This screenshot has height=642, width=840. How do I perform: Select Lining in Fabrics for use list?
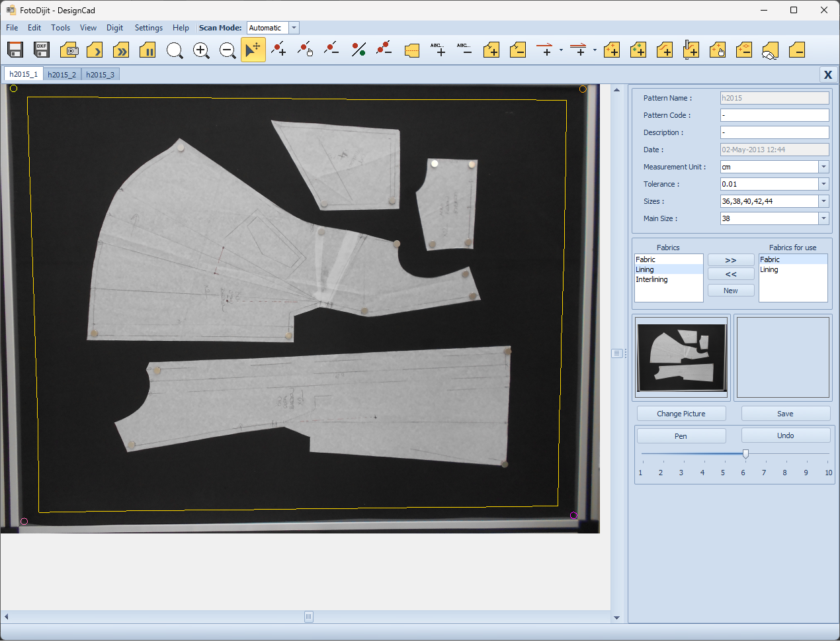click(x=769, y=270)
